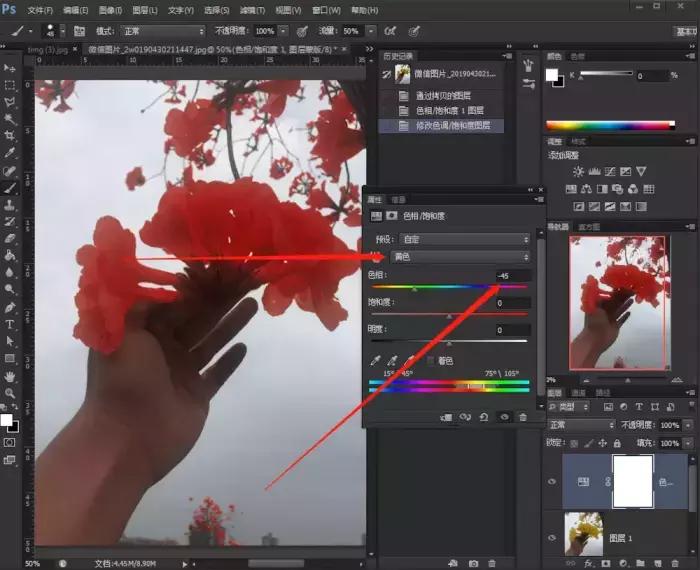Clip adjustment to layer in Properties panel
This screenshot has width=700, height=570.
pos(446,417)
